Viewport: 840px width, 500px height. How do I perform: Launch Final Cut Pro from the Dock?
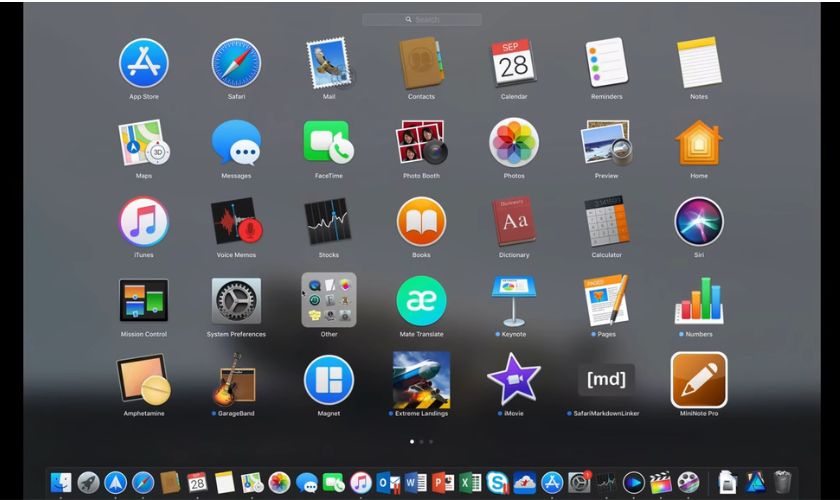pyautogui.click(x=661, y=482)
